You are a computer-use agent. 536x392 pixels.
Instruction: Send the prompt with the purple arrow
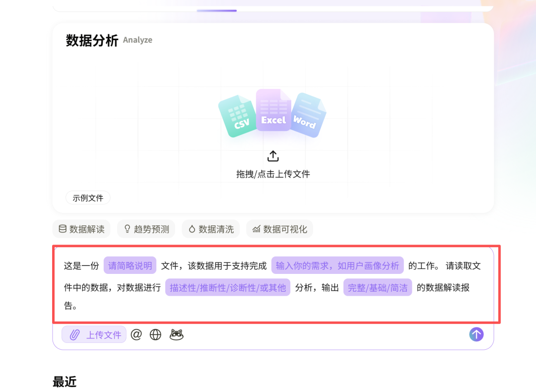tap(476, 334)
